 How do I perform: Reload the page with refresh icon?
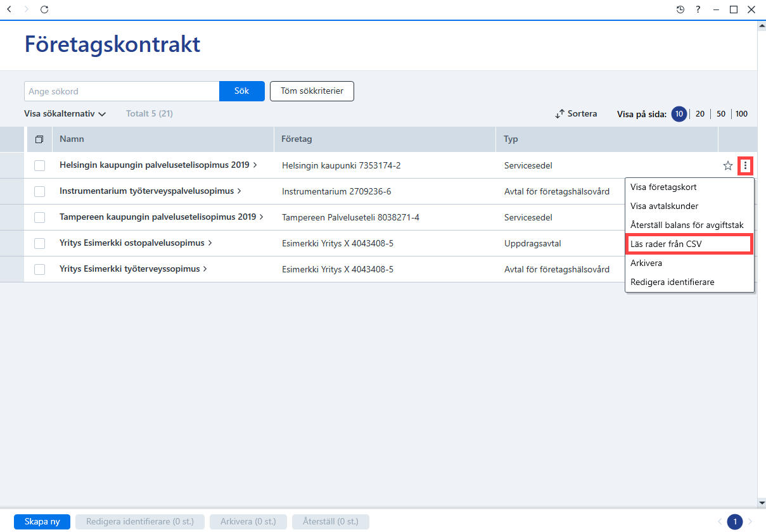(x=44, y=9)
